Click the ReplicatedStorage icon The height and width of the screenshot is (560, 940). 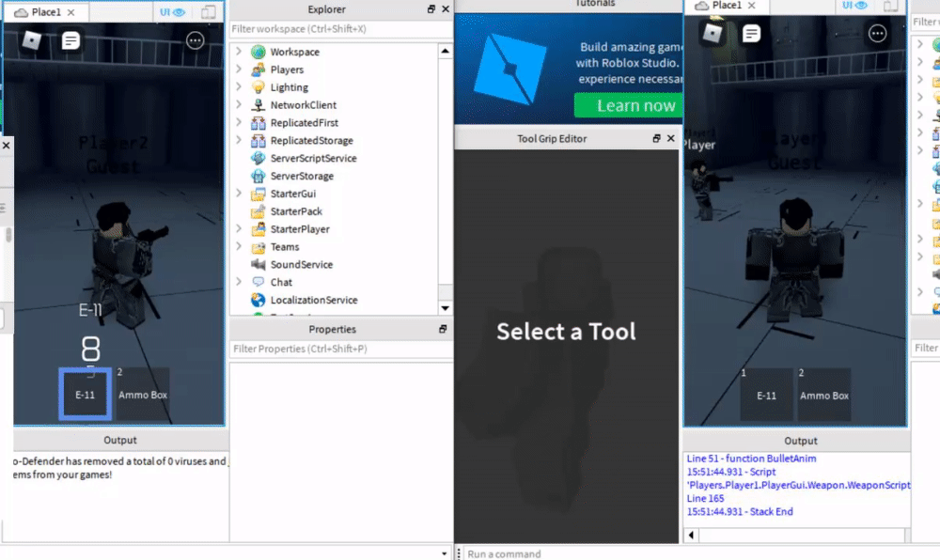coord(258,141)
